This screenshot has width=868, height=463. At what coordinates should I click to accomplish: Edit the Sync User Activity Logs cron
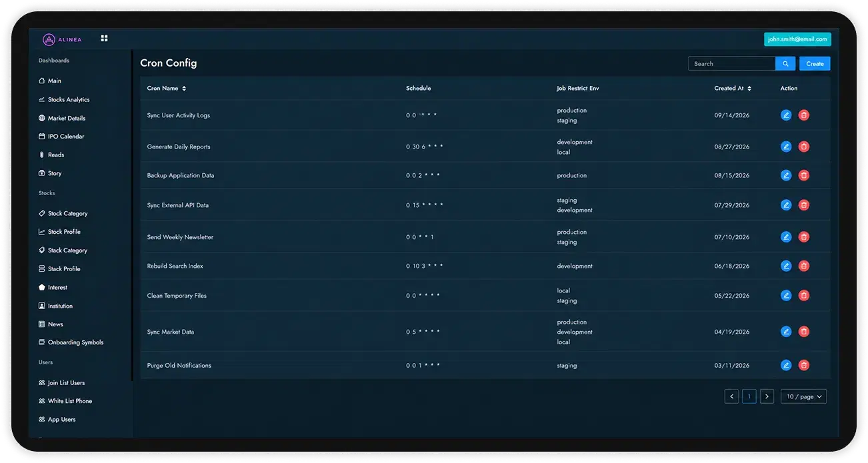(786, 115)
